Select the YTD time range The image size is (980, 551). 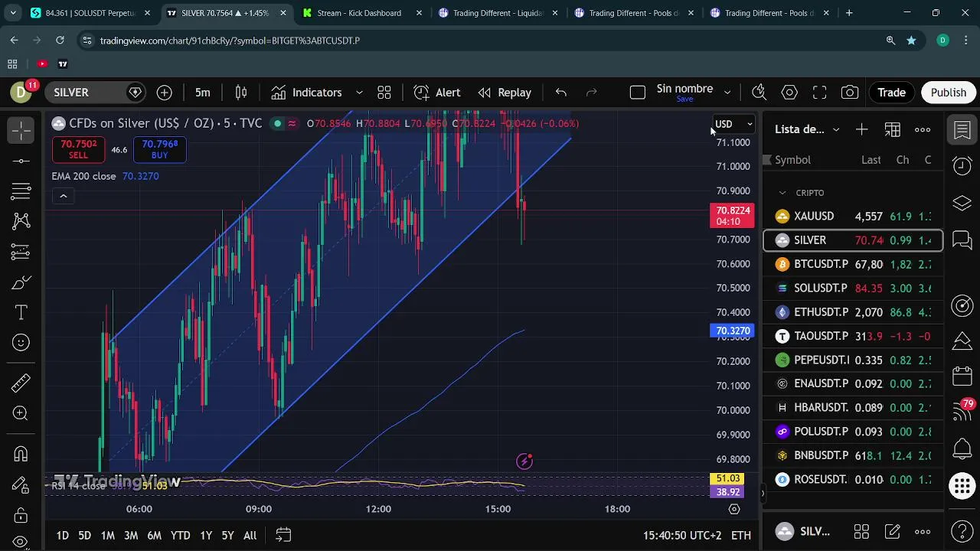tap(180, 536)
